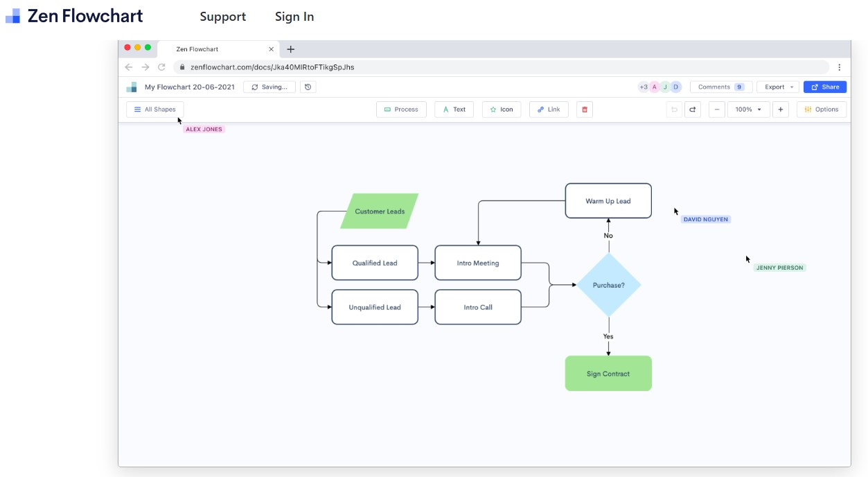Open the Icon tool
Viewport: 868px width, 477px height.
(x=501, y=109)
